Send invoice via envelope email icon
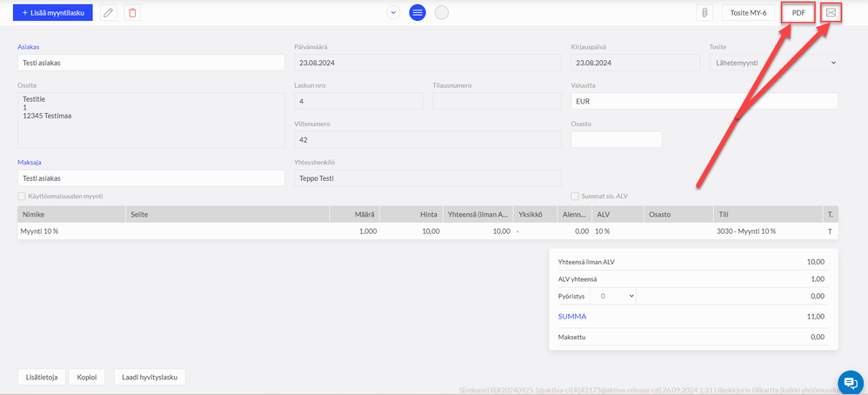 point(831,12)
